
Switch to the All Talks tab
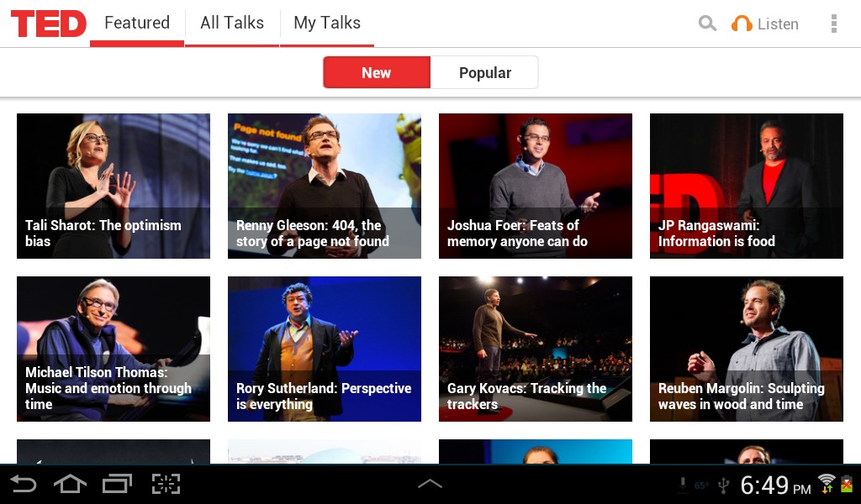click(x=232, y=24)
